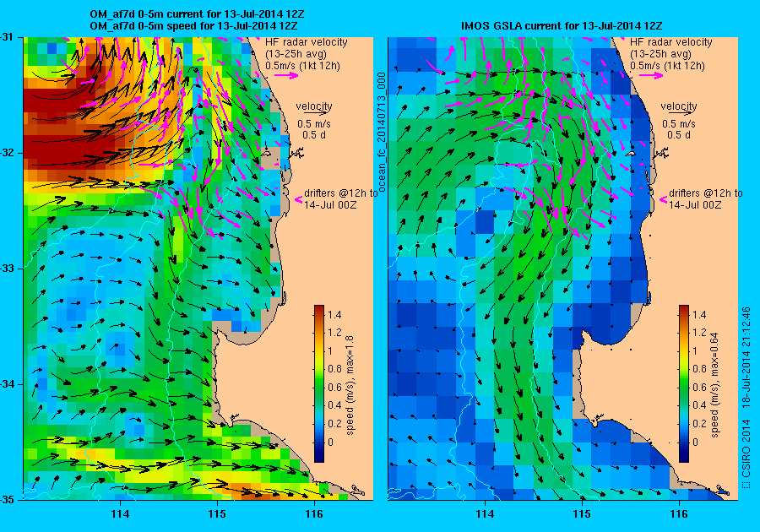Click 'drifters @12h to' label in left map
Viewport: 760px width, 532px height.
click(341, 193)
